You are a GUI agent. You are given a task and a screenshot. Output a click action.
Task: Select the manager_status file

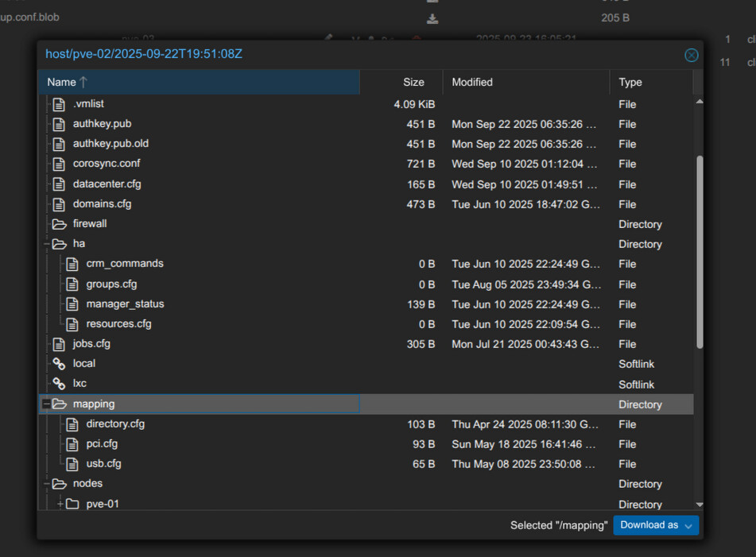coord(125,304)
